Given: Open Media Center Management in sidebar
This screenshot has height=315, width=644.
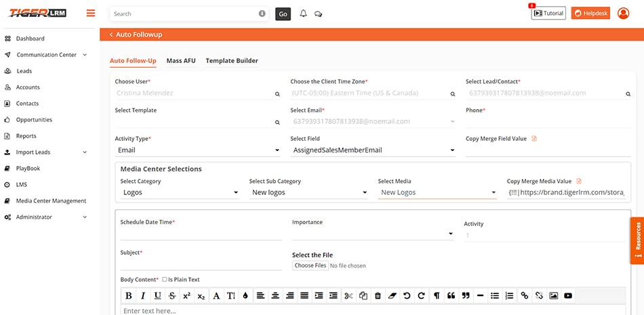Looking at the screenshot, I should click(x=51, y=201).
